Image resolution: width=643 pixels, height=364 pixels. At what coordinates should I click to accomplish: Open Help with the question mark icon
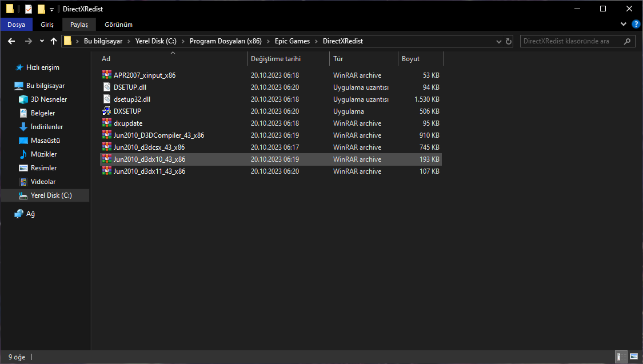[x=636, y=24]
